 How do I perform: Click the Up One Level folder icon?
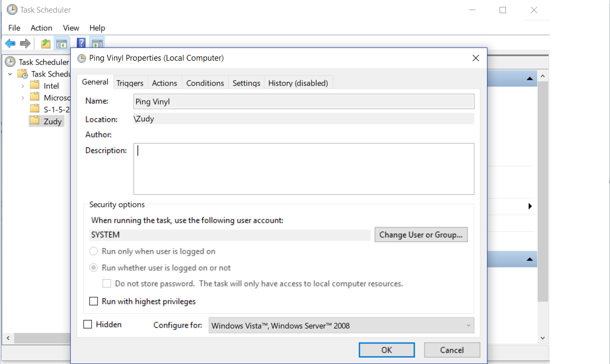(46, 43)
